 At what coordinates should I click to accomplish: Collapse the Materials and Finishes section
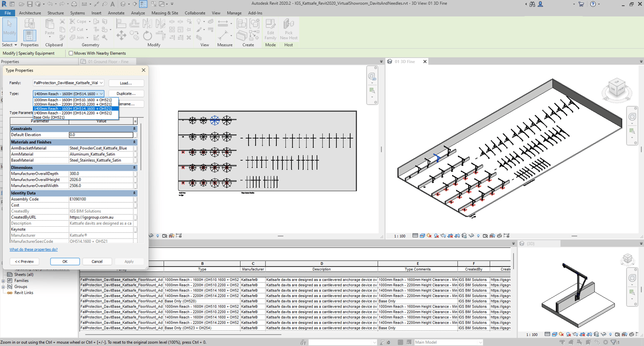coord(134,142)
